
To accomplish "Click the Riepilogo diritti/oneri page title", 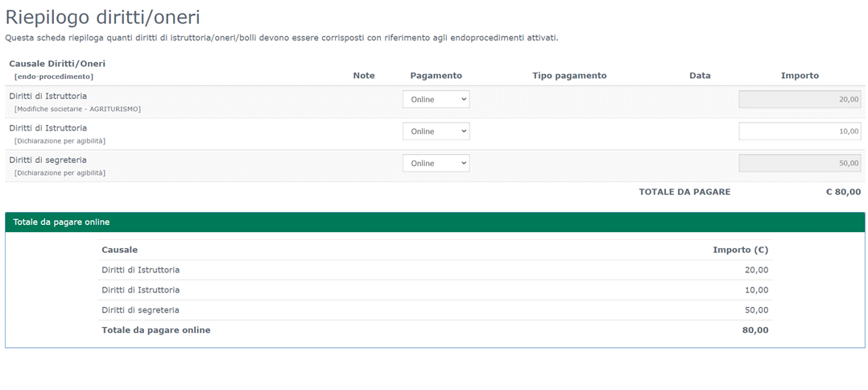I will click(103, 17).
